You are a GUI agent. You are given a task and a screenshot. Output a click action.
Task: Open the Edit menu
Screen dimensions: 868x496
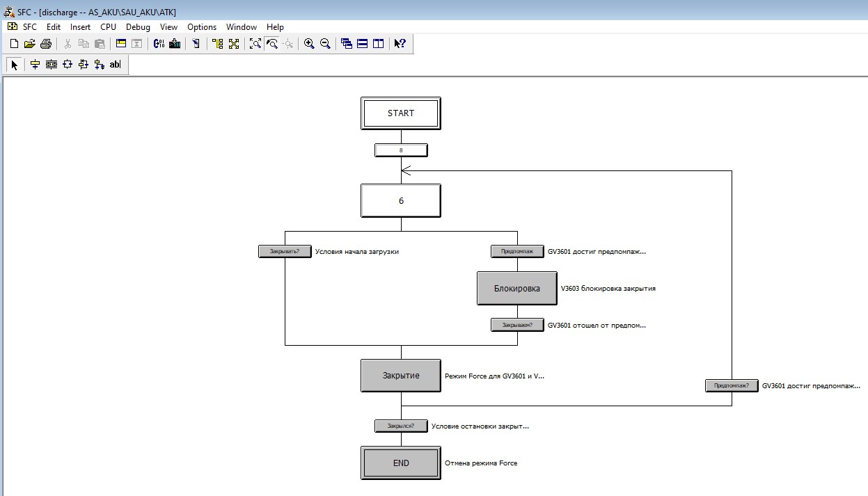pyautogui.click(x=54, y=27)
